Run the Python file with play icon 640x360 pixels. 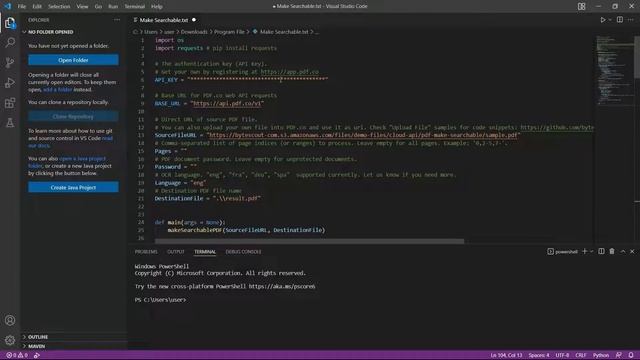(602, 20)
